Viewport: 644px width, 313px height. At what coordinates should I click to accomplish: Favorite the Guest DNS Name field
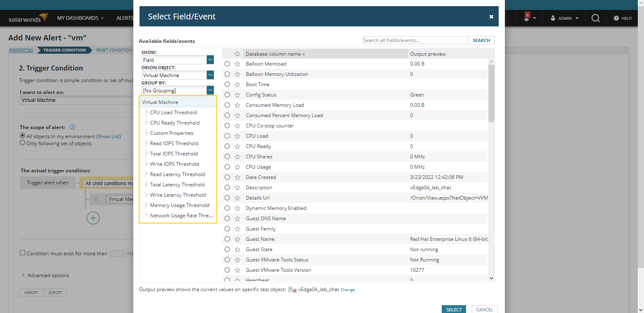click(237, 219)
